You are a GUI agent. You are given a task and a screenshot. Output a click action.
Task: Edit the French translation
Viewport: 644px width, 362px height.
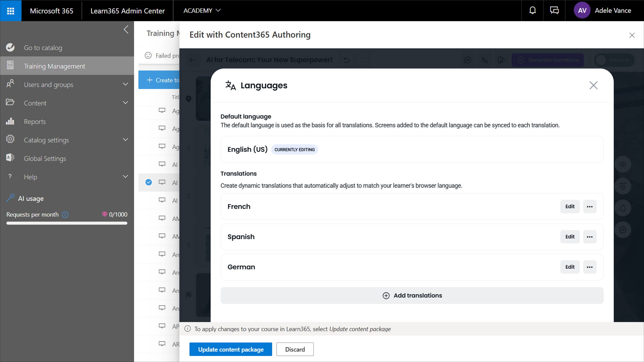pos(570,207)
